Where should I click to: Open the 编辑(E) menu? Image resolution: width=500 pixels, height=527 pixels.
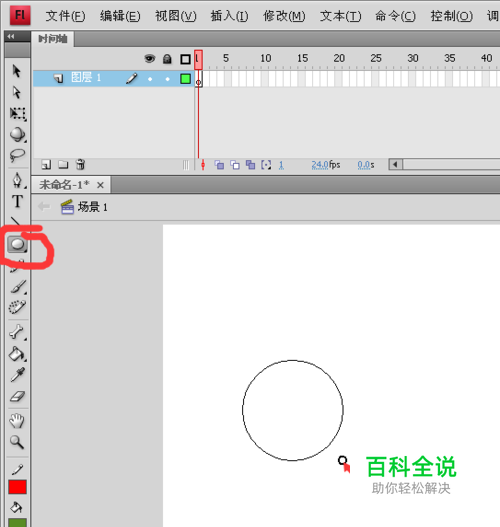click(x=120, y=15)
